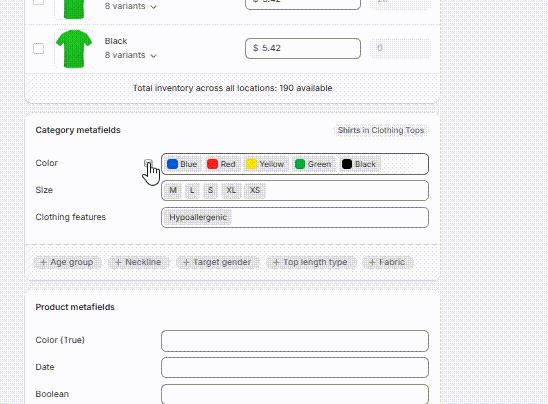
Task: Tick the checkbox for the Black variant row
Action: pyautogui.click(x=38, y=48)
